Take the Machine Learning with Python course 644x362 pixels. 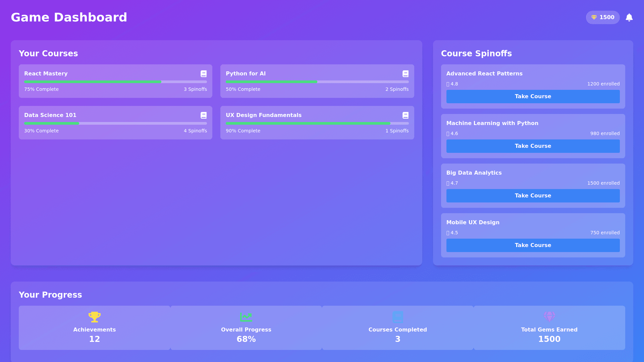[533, 146]
